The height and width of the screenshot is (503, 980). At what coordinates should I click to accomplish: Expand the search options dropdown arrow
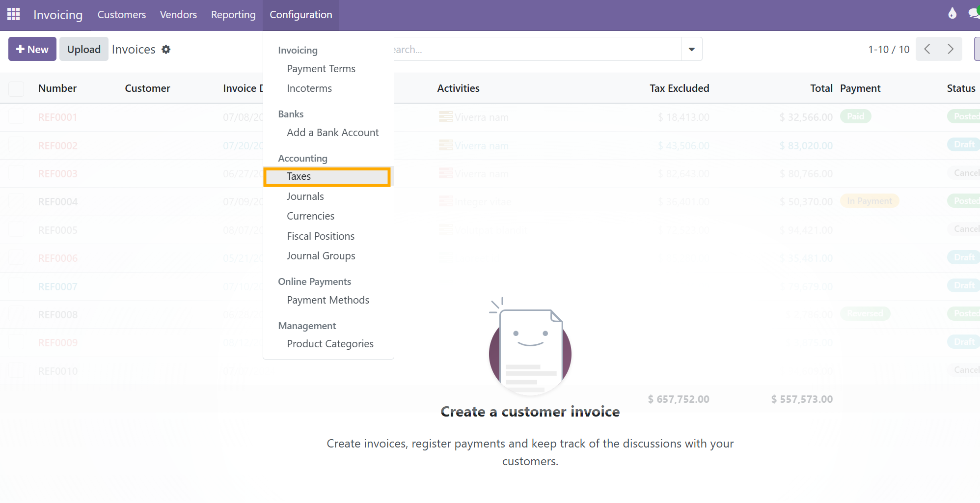pyautogui.click(x=691, y=49)
